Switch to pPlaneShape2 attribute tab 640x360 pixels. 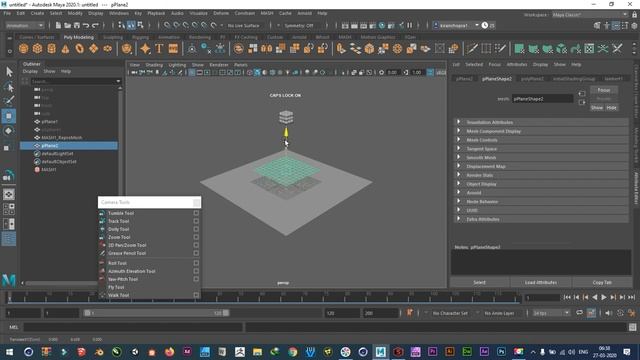pyautogui.click(x=497, y=79)
